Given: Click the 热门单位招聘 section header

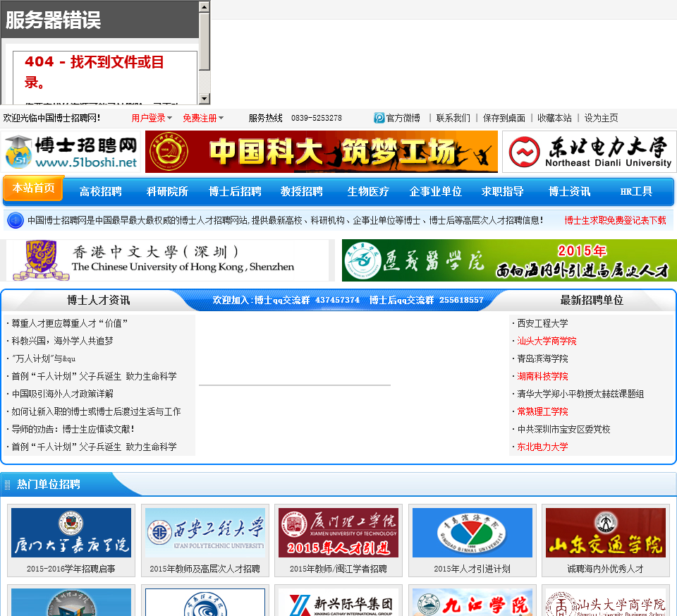Looking at the screenshot, I should [49, 484].
